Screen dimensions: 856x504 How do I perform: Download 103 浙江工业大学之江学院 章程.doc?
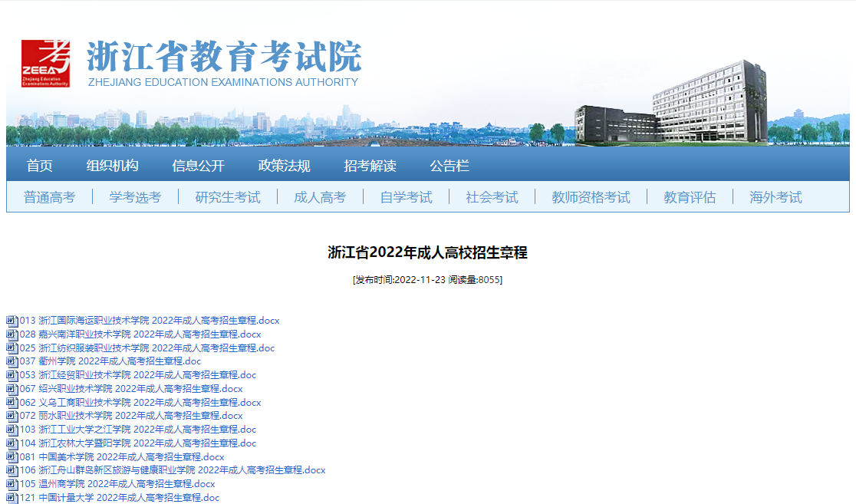[x=138, y=429]
